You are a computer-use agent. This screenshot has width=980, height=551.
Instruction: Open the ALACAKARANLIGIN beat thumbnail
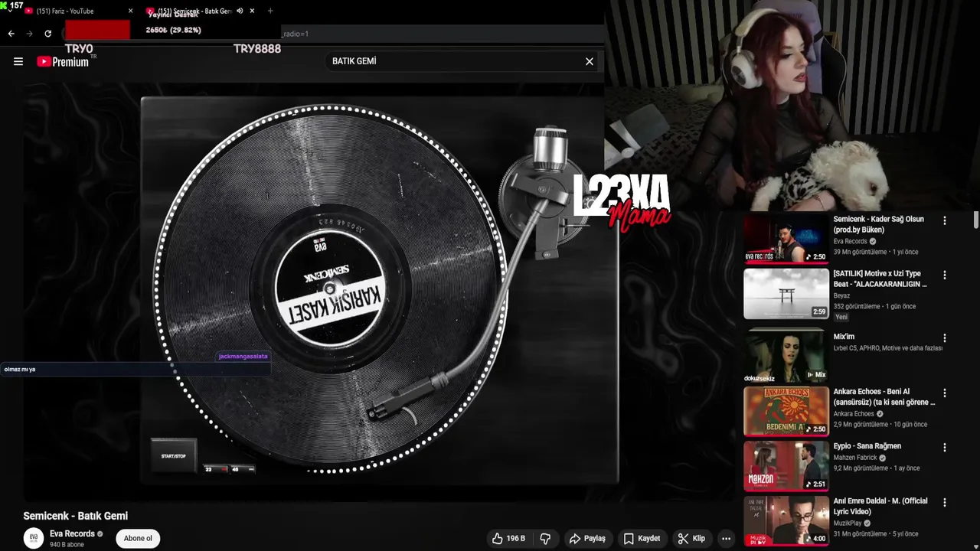(786, 293)
